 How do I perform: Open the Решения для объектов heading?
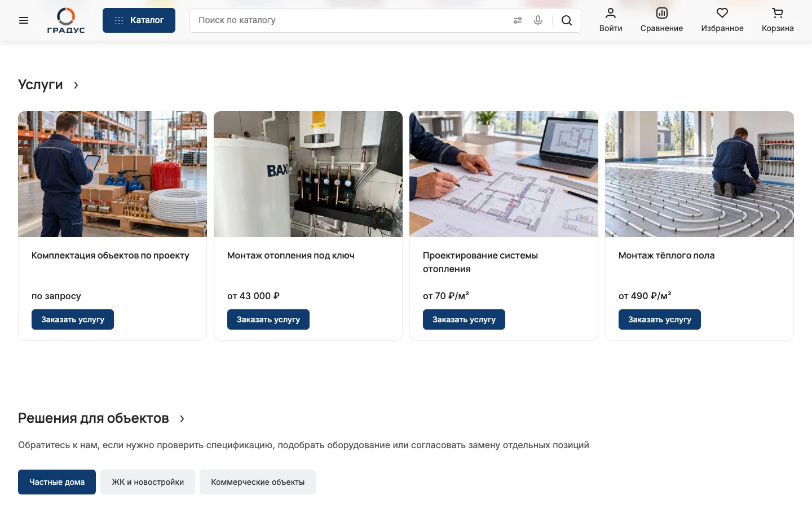[94, 418]
